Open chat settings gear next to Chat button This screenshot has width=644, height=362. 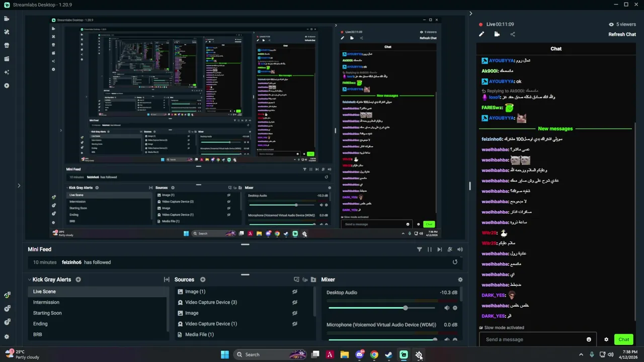606,339
